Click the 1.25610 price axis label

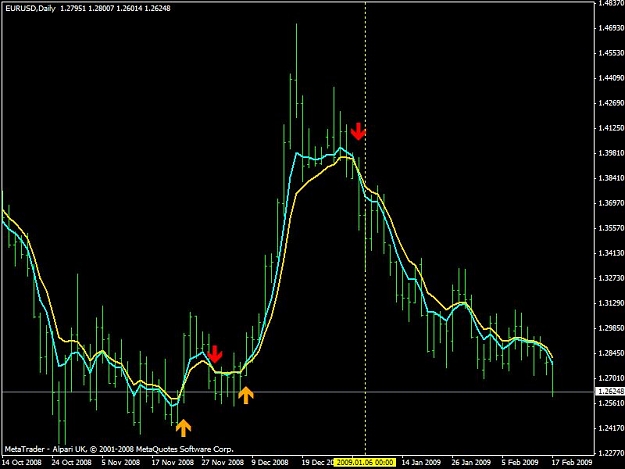pyautogui.click(x=611, y=403)
